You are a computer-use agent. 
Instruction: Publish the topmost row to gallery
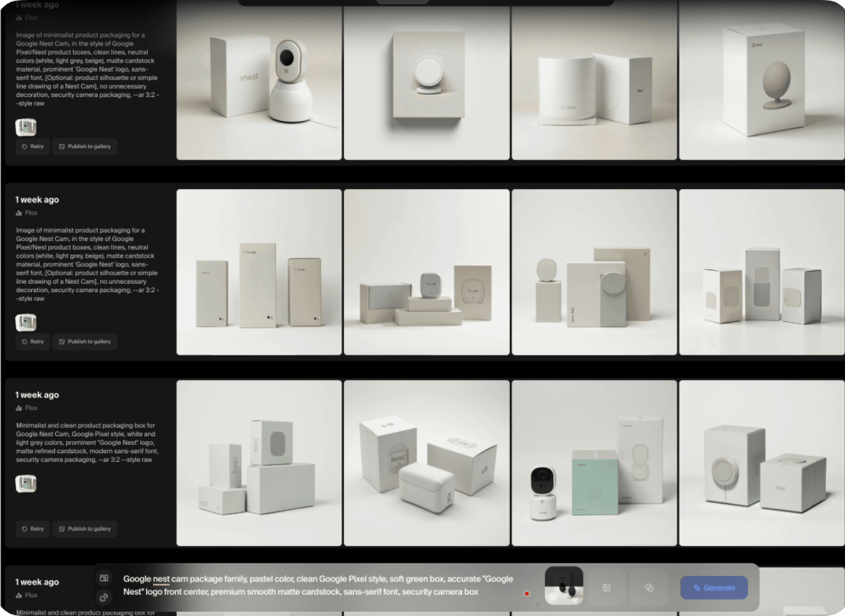pos(85,146)
